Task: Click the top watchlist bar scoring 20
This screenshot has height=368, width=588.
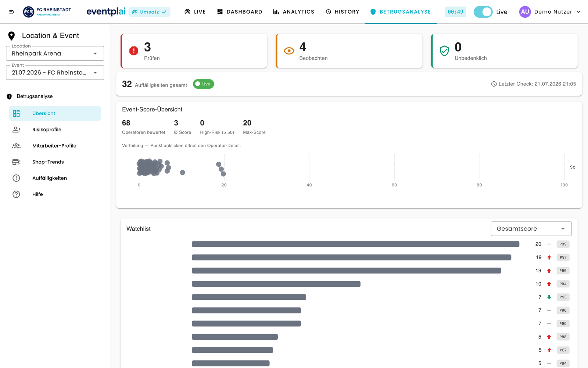Action: (x=355, y=244)
